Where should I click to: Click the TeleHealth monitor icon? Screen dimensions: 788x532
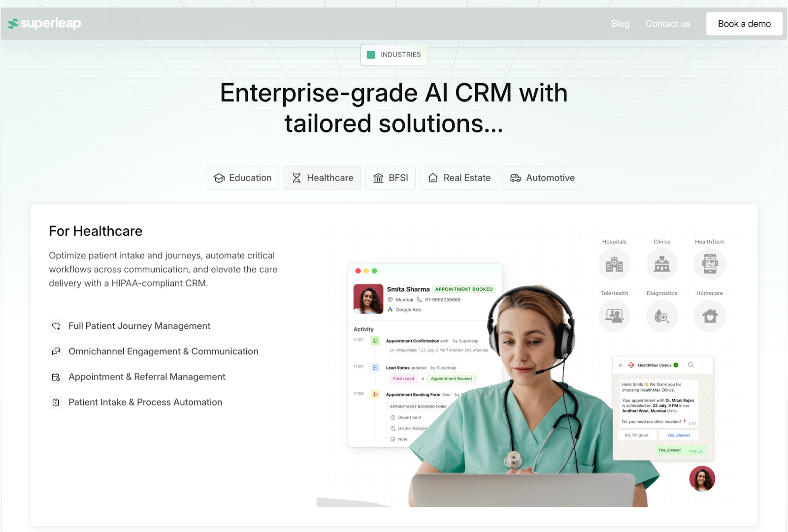click(614, 316)
